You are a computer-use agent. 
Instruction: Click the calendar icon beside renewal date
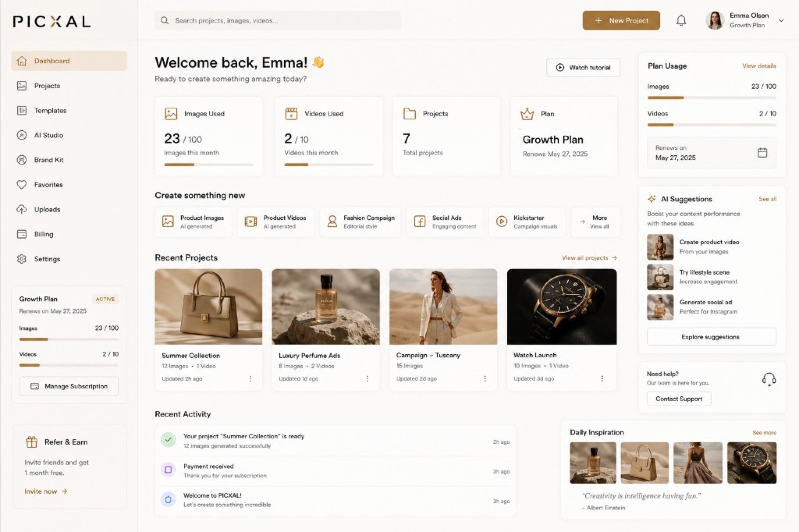(x=762, y=153)
